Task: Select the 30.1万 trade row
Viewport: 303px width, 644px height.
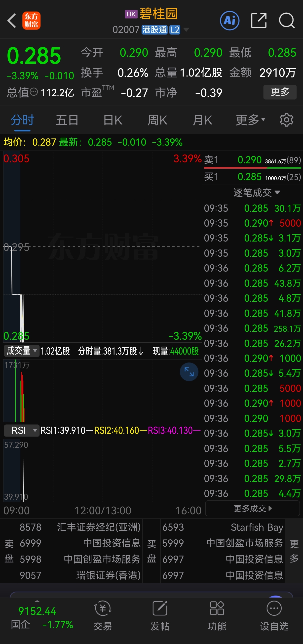Action: point(252,208)
